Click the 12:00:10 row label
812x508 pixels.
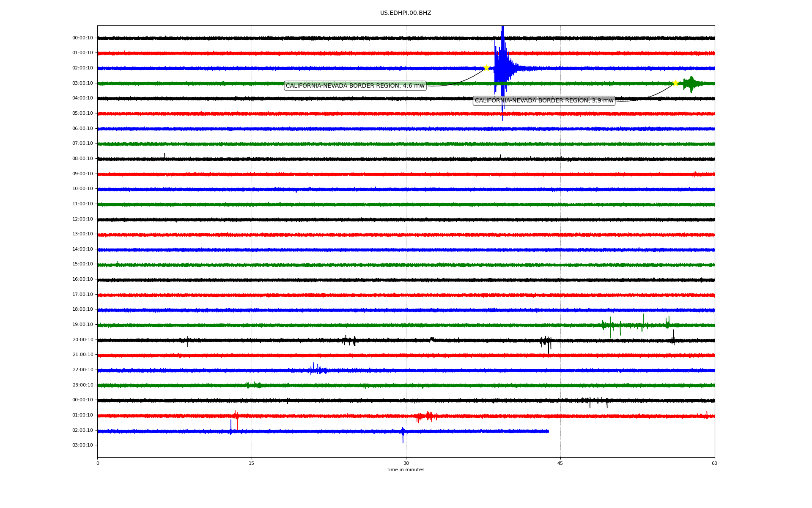pyautogui.click(x=82, y=219)
